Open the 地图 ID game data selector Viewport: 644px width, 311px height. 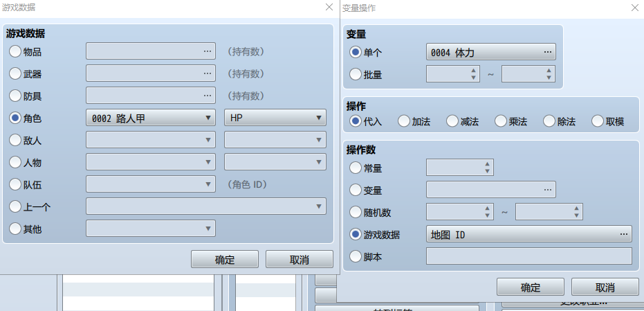pos(529,234)
